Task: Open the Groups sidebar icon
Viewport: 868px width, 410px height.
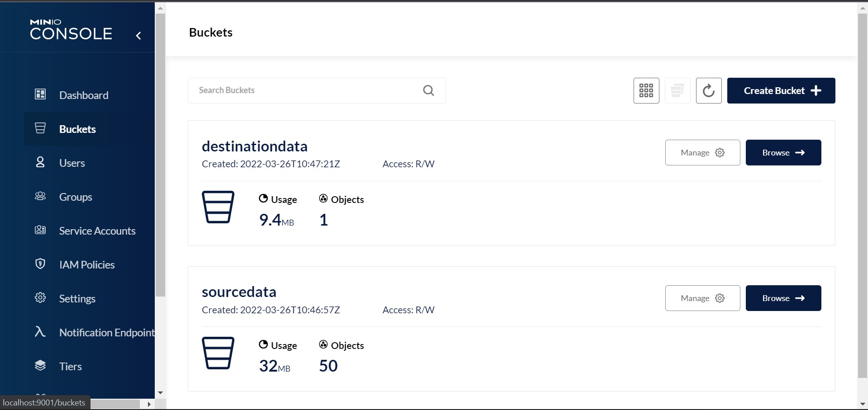Action: pos(40,197)
